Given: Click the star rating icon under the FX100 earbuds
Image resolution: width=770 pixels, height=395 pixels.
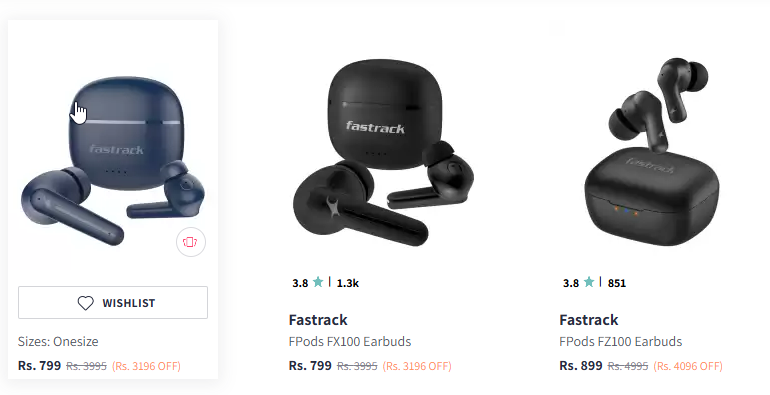Looking at the screenshot, I should point(318,282).
